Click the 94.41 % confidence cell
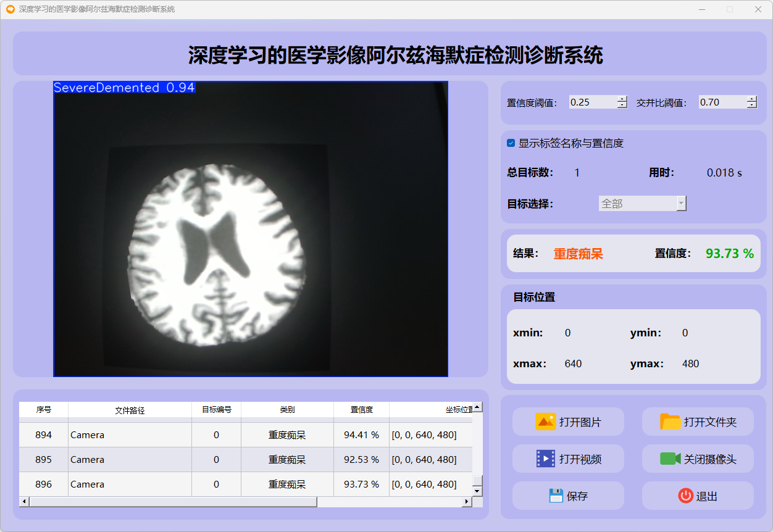Image resolution: width=773 pixels, height=532 pixels. (362, 435)
